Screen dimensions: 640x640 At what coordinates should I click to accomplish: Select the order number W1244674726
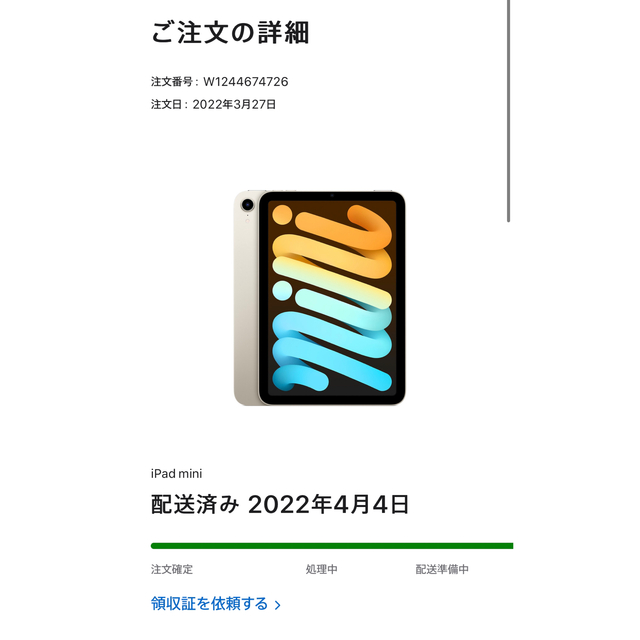pyautogui.click(x=246, y=82)
